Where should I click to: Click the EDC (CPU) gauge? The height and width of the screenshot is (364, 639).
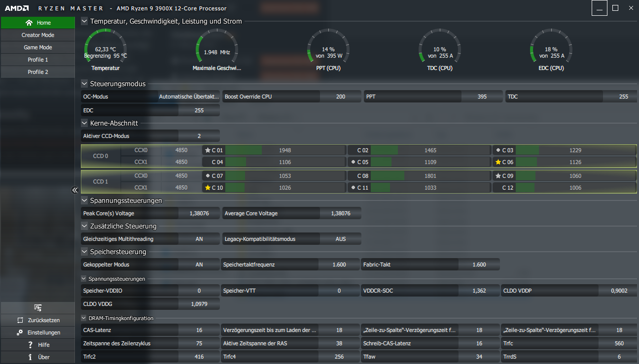[551, 47]
